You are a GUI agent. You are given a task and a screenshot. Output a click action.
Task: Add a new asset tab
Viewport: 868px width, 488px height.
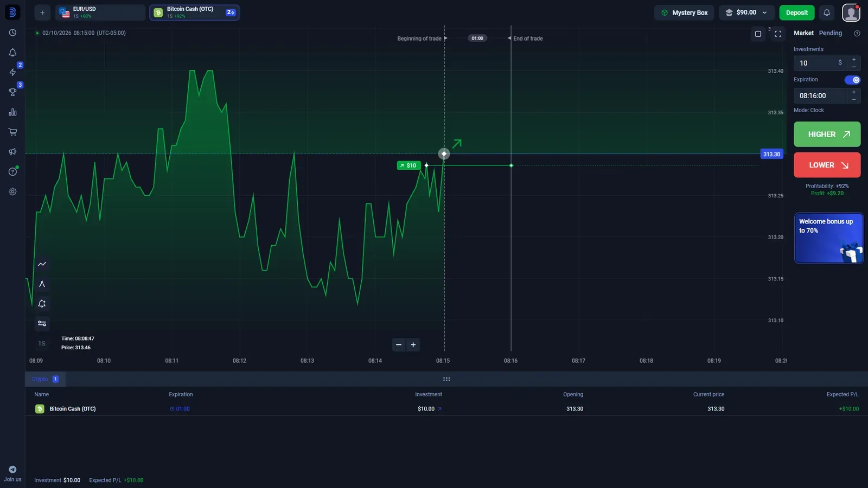point(42,12)
